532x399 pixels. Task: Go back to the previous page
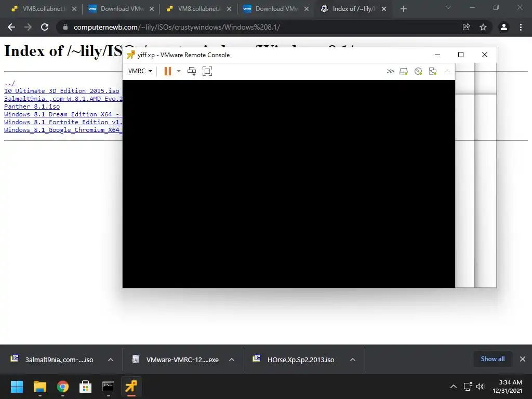[x=11, y=27]
